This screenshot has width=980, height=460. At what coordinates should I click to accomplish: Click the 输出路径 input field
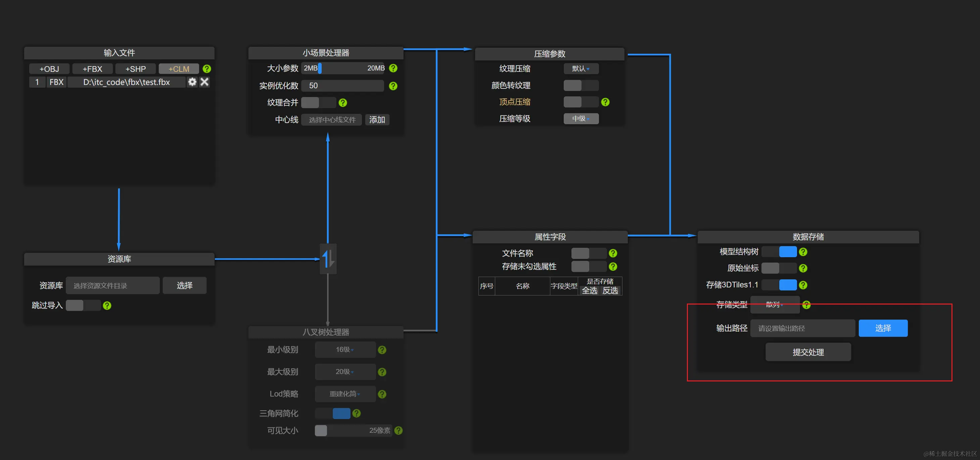coord(802,328)
